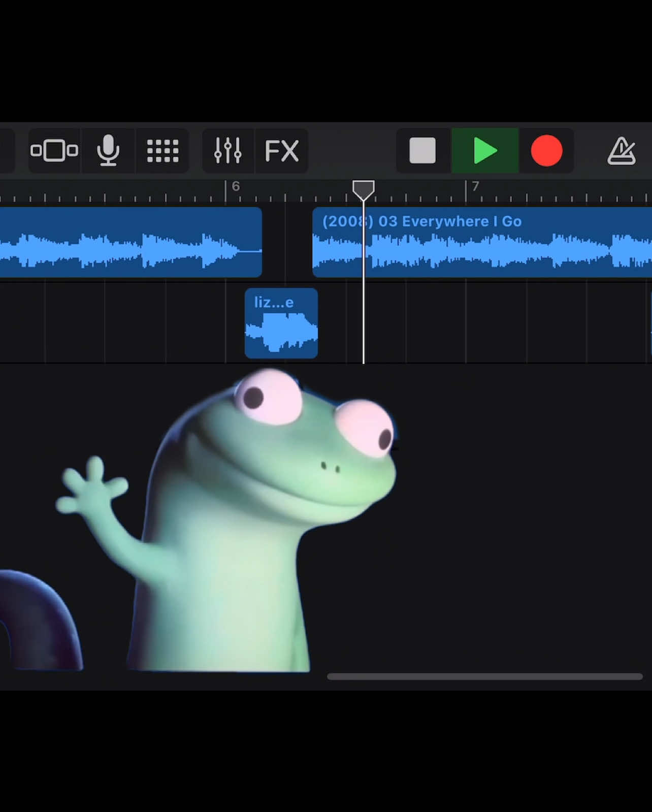Tap bar 6 on the timeline ruler

tap(235, 187)
